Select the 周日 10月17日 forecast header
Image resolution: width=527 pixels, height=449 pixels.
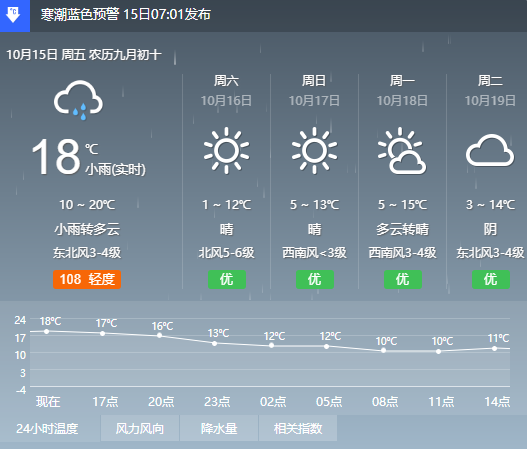click(x=315, y=90)
